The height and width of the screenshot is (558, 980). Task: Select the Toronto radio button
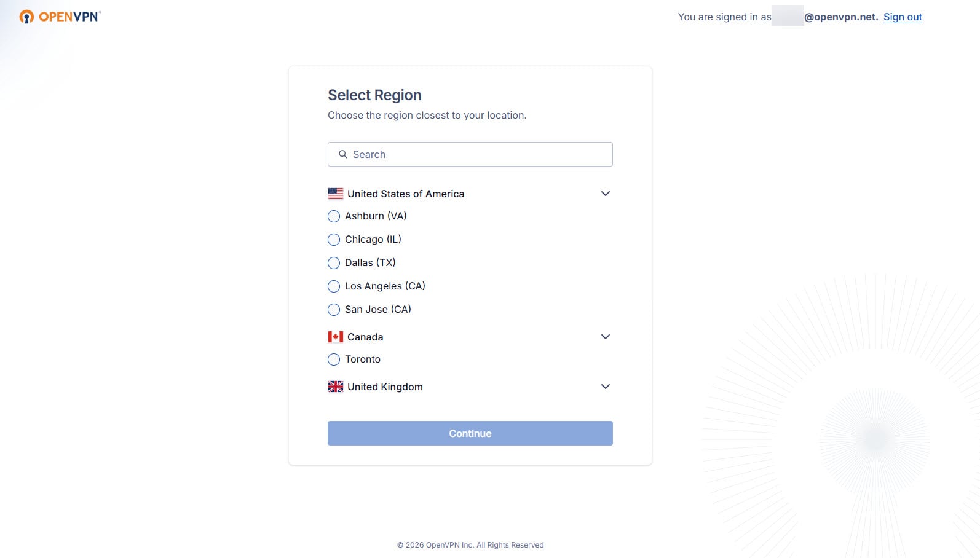334,360
